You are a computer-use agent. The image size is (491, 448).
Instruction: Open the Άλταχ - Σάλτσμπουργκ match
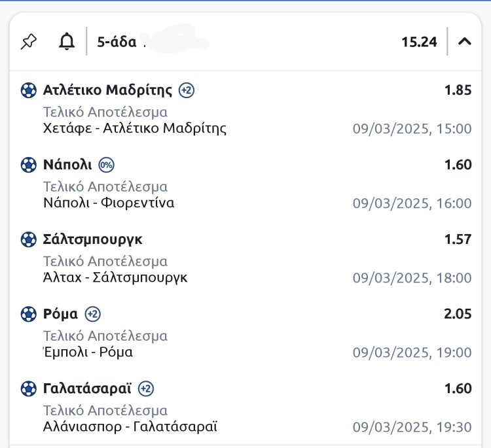[115, 277]
